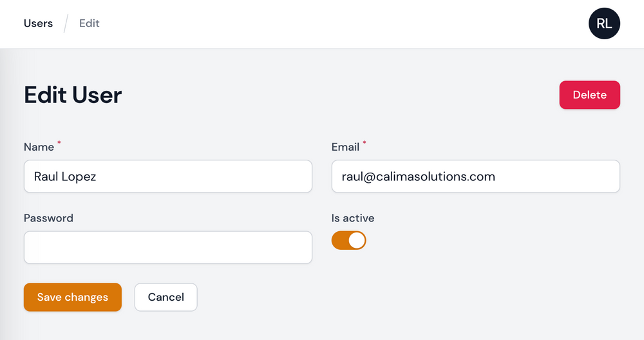Click into the Email input field
Image resolution: width=644 pixels, height=340 pixels.
[475, 176]
